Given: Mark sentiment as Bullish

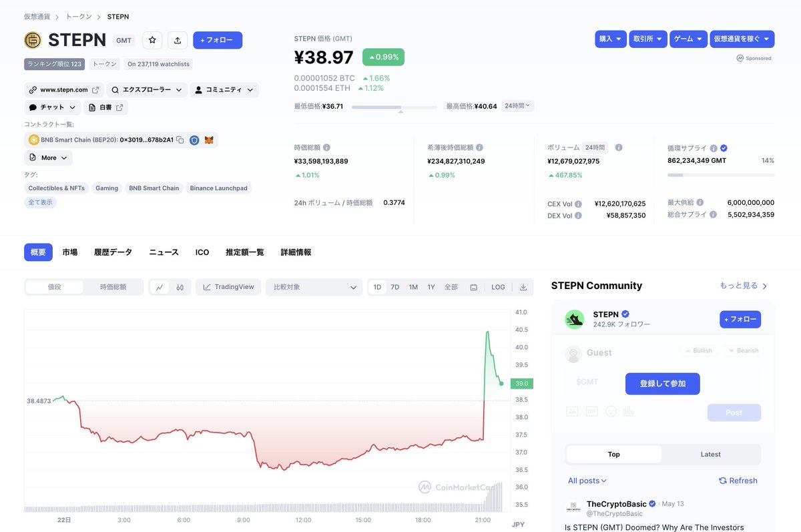Looking at the screenshot, I should click(698, 350).
